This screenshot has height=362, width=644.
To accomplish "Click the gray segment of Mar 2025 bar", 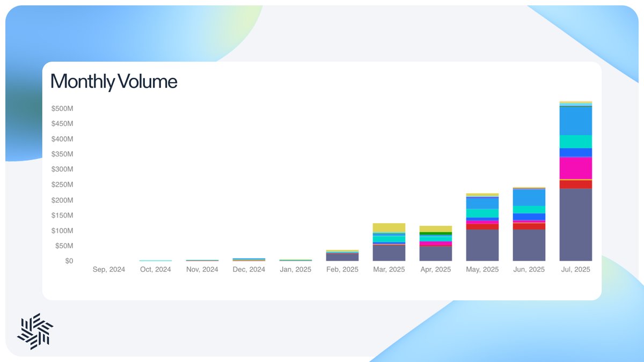I will [x=389, y=253].
